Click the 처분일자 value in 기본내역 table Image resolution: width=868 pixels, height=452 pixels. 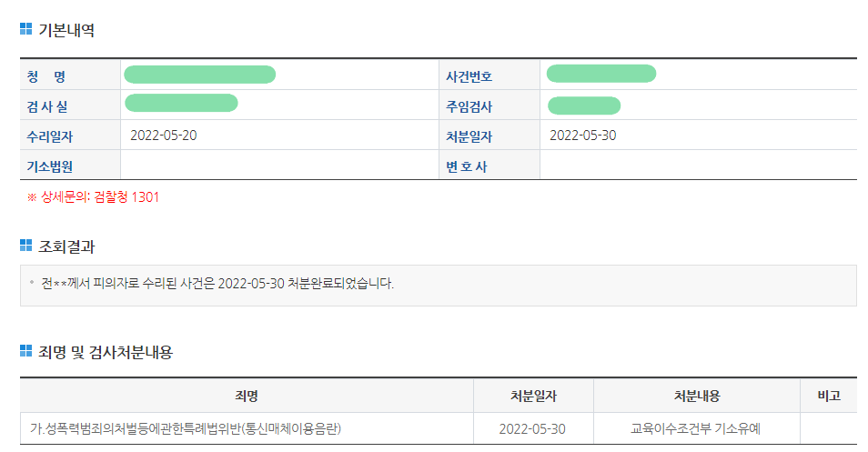[583, 136]
